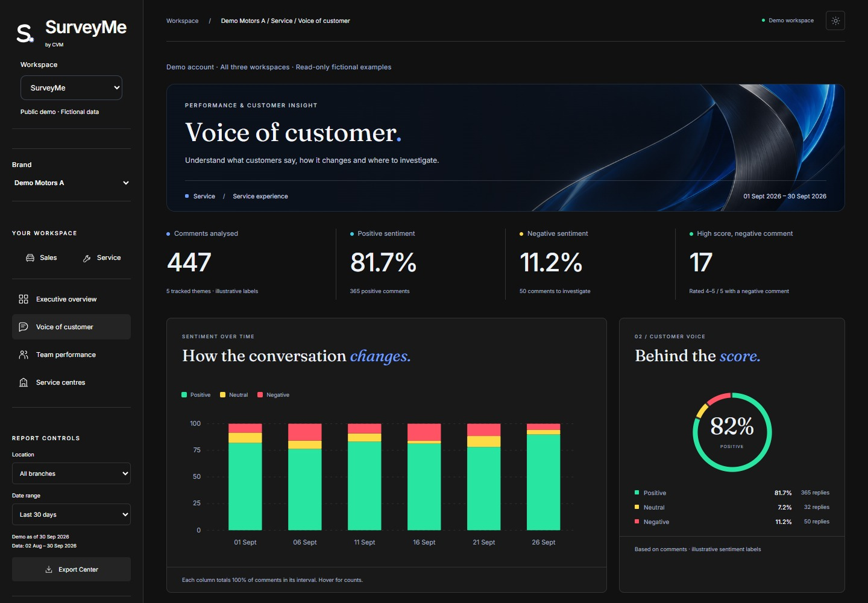Click the Voice of customer chat icon
The width and height of the screenshot is (868, 603).
[24, 327]
